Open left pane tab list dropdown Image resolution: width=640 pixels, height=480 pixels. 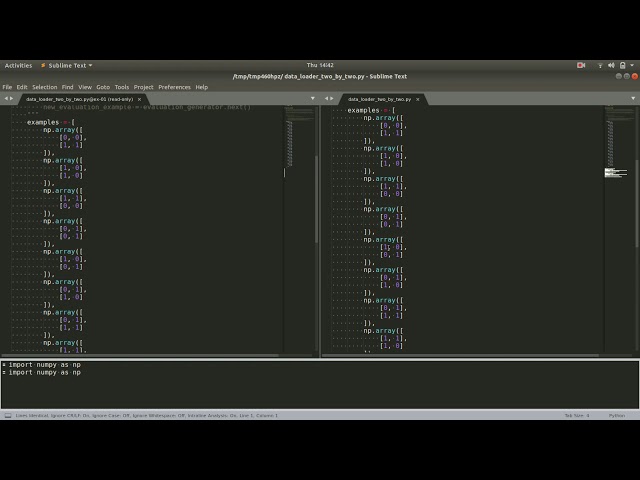pos(313,98)
